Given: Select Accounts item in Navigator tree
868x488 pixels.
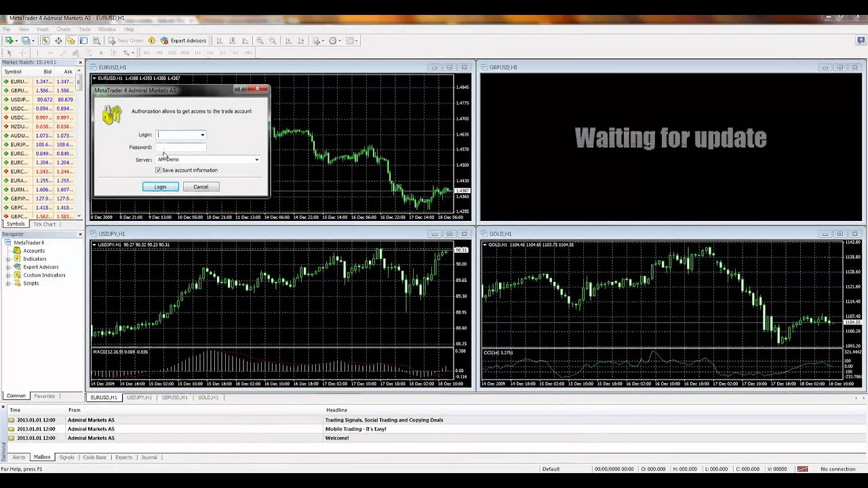Looking at the screenshot, I should click(x=34, y=251).
